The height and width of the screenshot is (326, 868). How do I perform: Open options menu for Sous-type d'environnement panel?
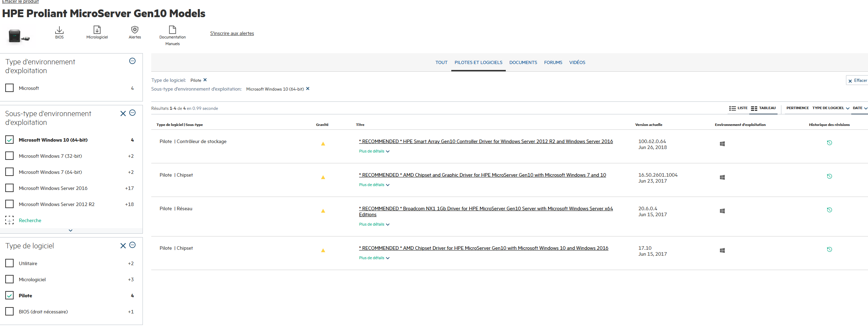(132, 113)
